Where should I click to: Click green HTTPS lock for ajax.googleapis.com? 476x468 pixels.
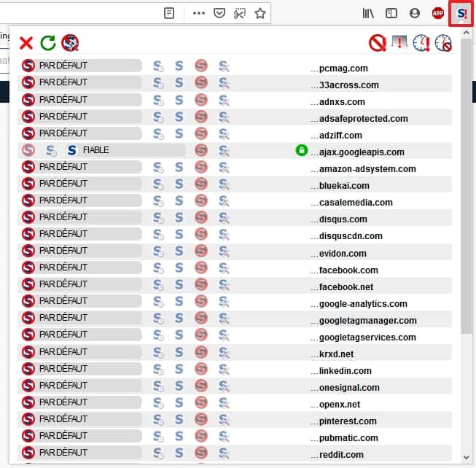(x=302, y=150)
